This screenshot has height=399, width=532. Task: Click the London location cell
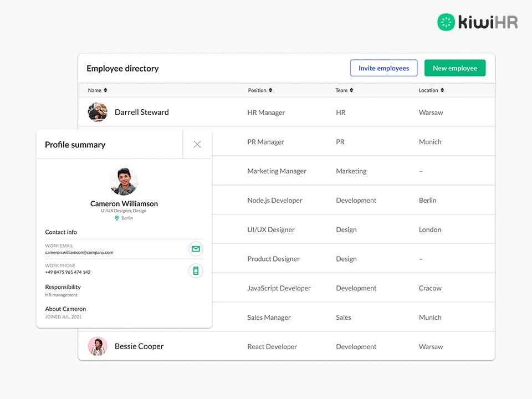(430, 229)
